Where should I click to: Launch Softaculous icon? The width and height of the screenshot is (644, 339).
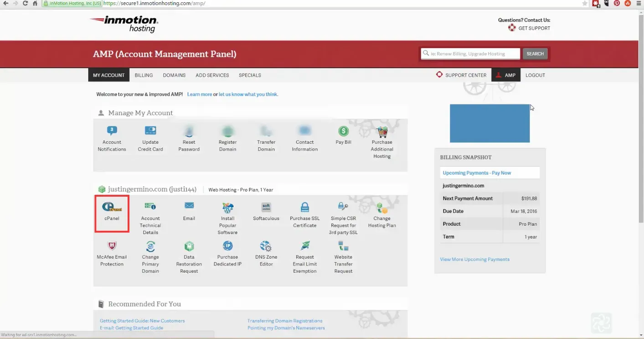pos(266,207)
